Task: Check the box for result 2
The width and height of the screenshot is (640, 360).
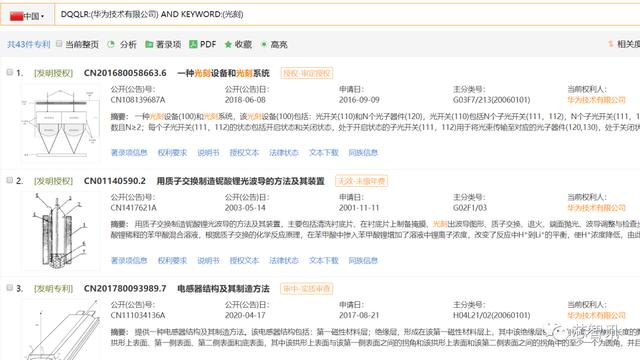Action: click(x=9, y=180)
